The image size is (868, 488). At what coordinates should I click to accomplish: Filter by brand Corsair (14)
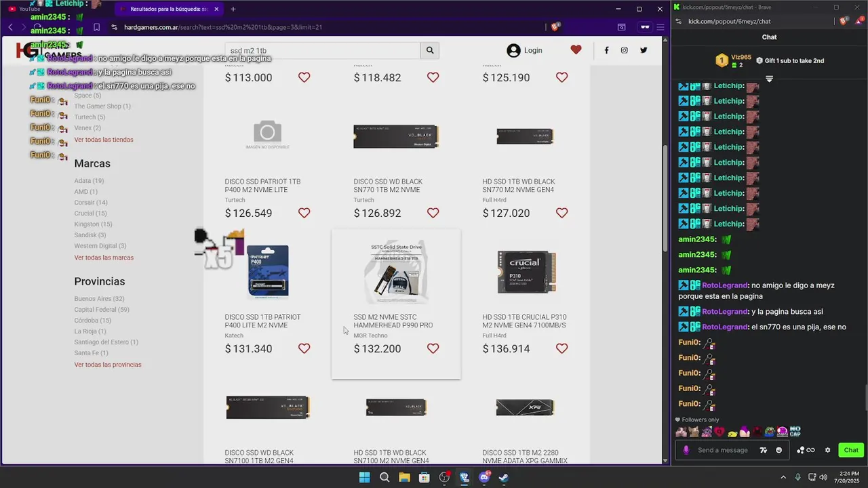pos(91,203)
